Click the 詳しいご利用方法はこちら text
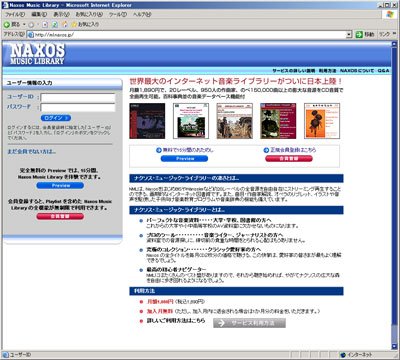 176,320
